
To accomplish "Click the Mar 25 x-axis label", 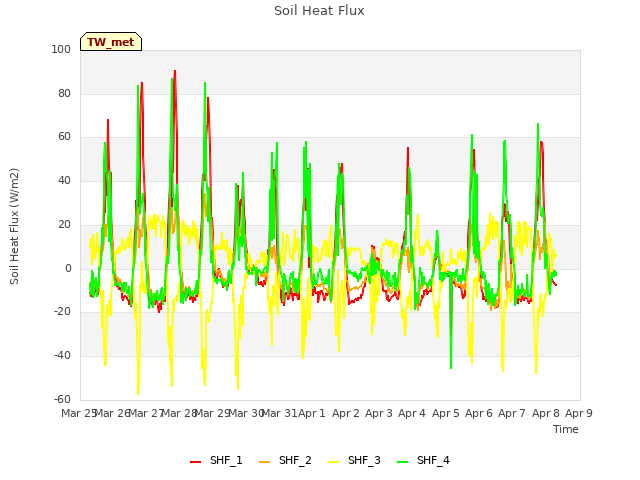I will click(x=79, y=413).
